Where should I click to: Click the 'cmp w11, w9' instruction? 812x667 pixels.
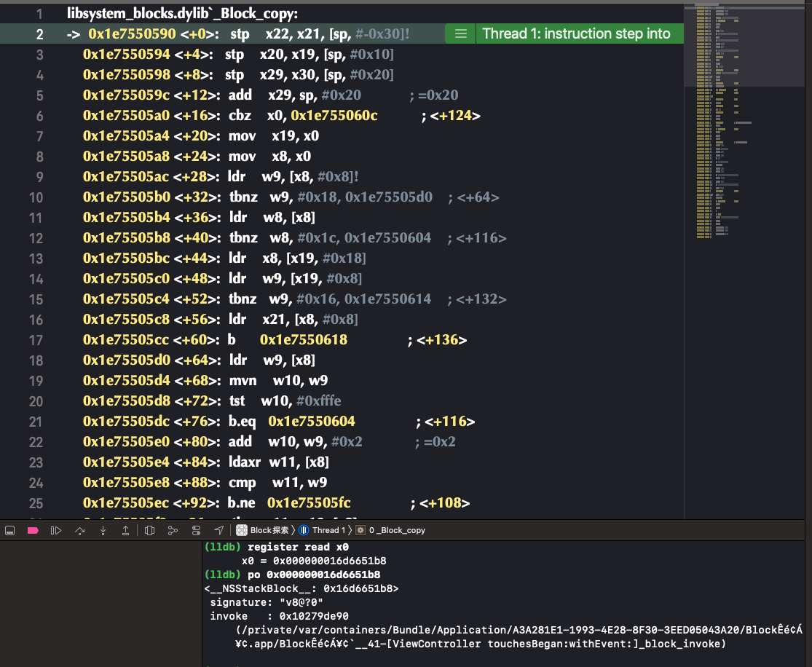coord(278,482)
